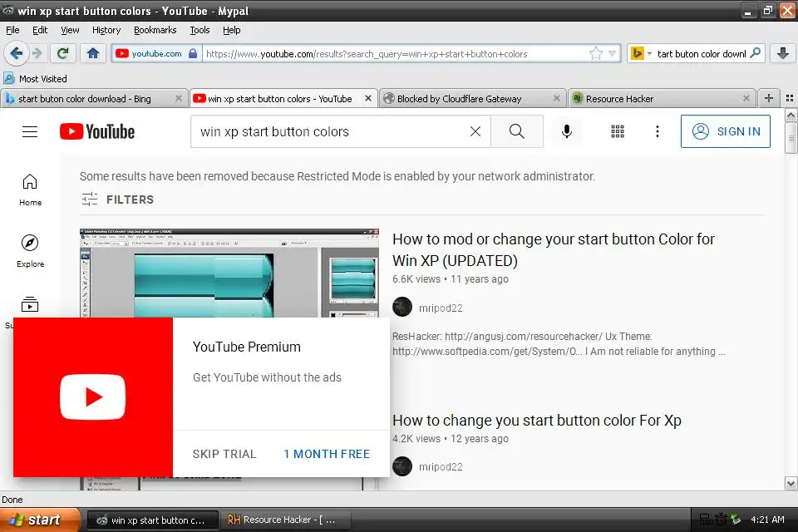798x532 pixels.
Task: Open the Help menu
Action: point(232,30)
